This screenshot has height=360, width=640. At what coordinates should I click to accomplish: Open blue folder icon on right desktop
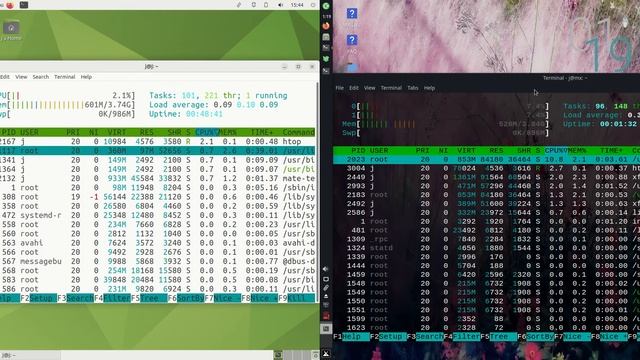(352, 67)
